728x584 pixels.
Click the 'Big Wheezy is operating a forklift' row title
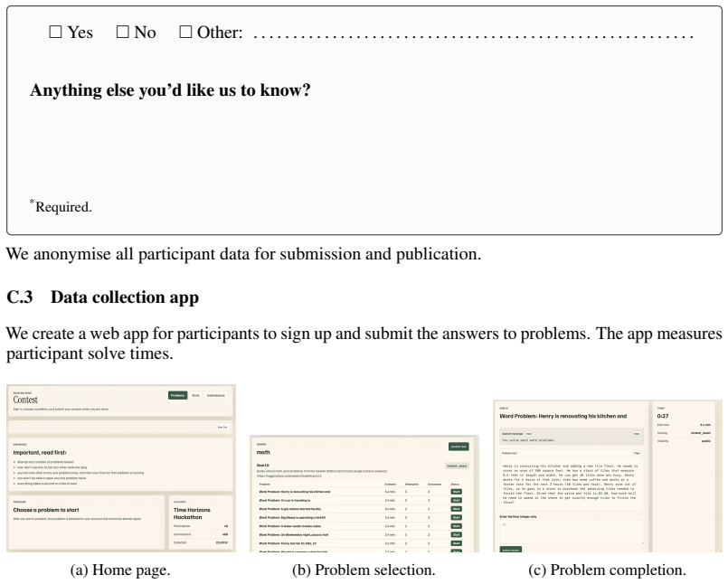click(292, 518)
